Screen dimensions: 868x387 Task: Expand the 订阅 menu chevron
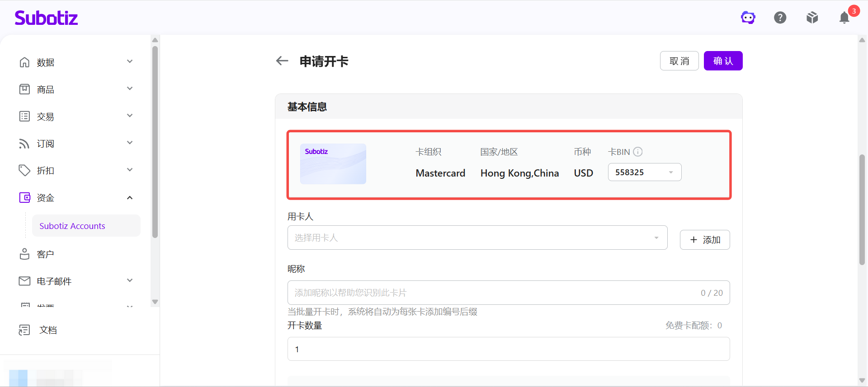[x=130, y=143]
